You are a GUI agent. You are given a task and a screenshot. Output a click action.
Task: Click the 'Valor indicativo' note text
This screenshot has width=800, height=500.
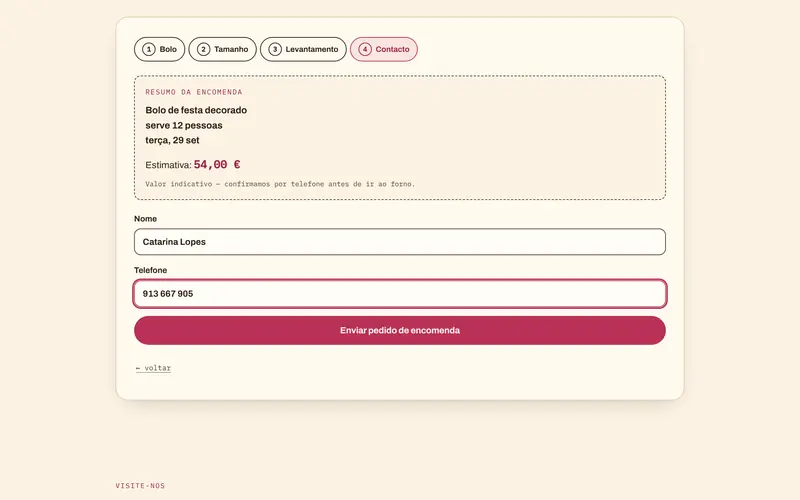(x=280, y=184)
